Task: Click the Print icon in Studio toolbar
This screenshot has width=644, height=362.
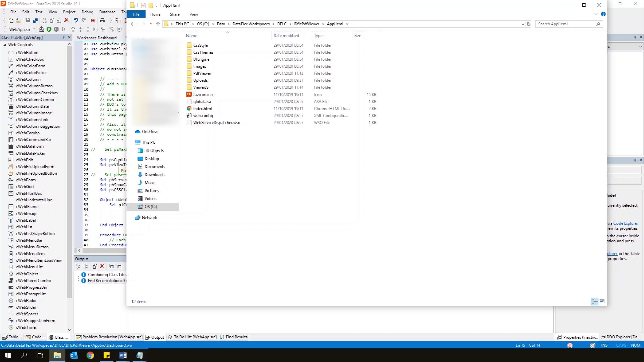Action: [102, 20]
